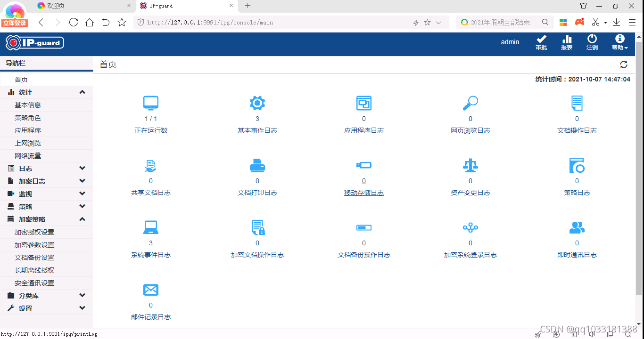Expand the 日志 sidebar section
The width and height of the screenshot is (644, 339).
[x=46, y=168]
